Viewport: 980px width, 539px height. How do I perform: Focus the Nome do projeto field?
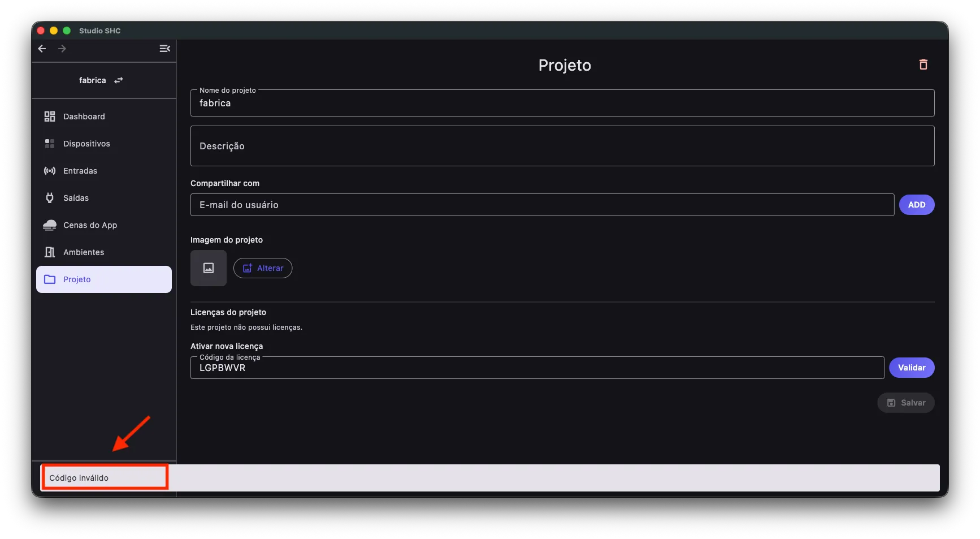coord(562,103)
